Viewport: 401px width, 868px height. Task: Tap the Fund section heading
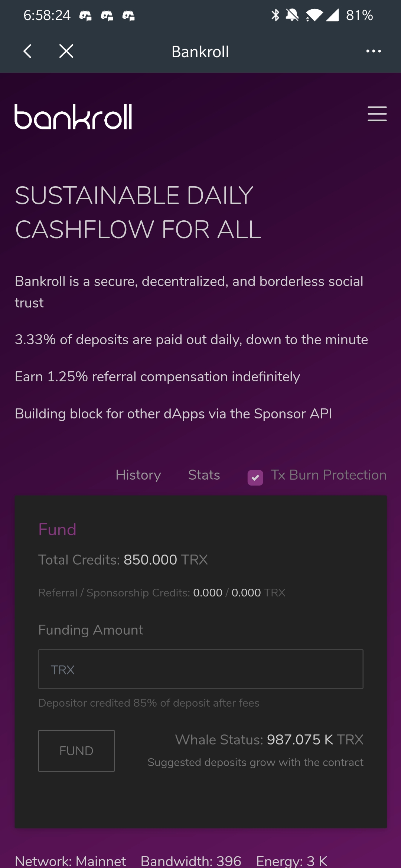(x=57, y=529)
